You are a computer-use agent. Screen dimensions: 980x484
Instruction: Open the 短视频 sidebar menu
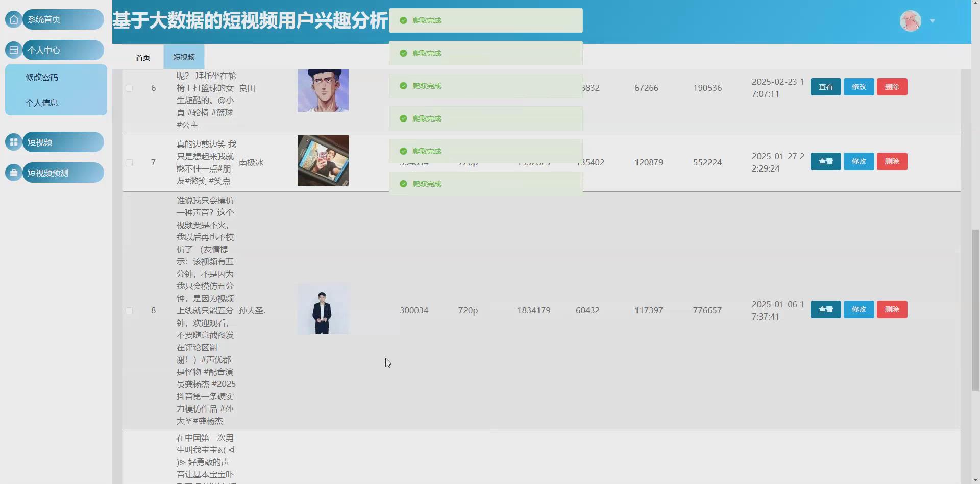(63, 142)
